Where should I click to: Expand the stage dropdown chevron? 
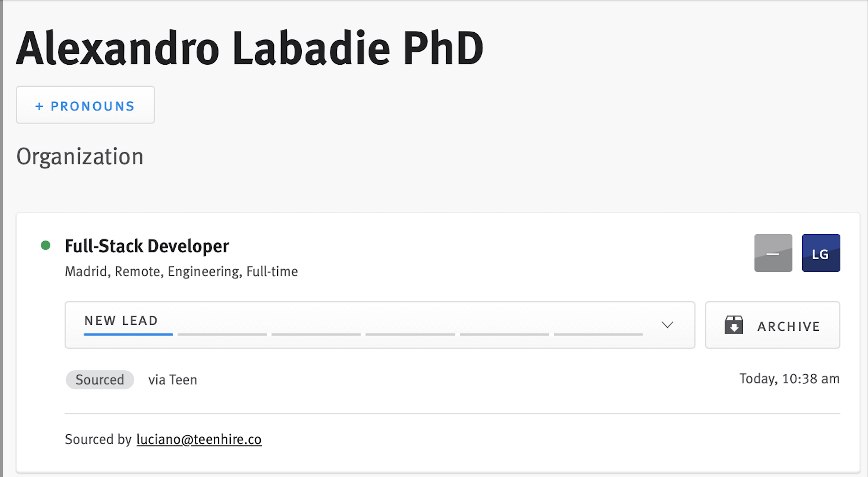pos(667,325)
